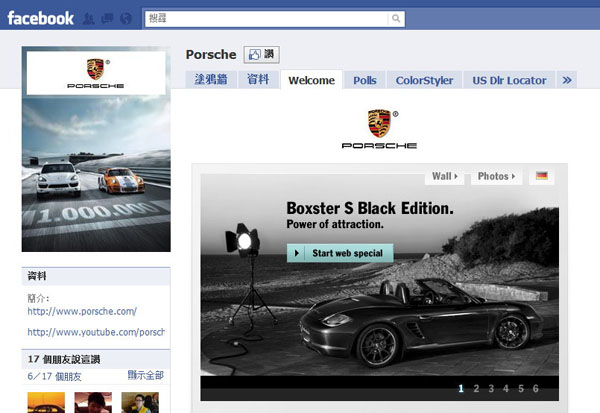Open friend requests icon in header
Image resolution: width=600 pixels, height=413 pixels.
(x=90, y=18)
